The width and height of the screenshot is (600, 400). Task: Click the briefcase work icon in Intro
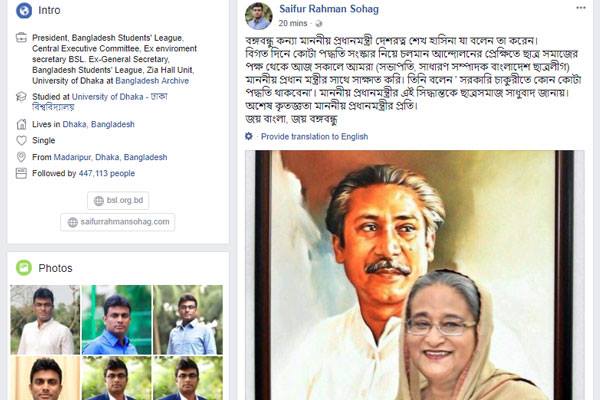[x=21, y=38]
